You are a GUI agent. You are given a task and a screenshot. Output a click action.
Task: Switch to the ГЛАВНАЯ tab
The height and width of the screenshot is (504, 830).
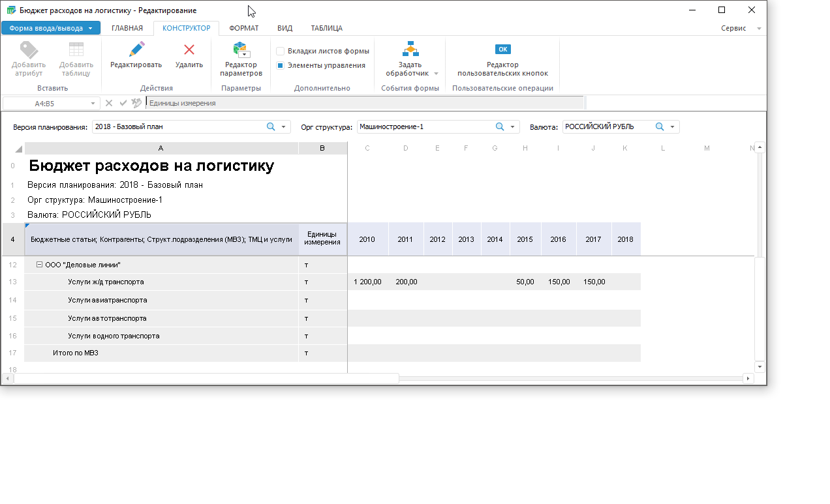point(127,28)
